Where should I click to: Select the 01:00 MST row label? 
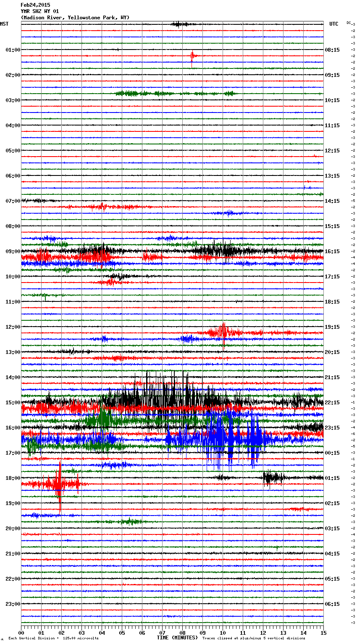click(13, 50)
